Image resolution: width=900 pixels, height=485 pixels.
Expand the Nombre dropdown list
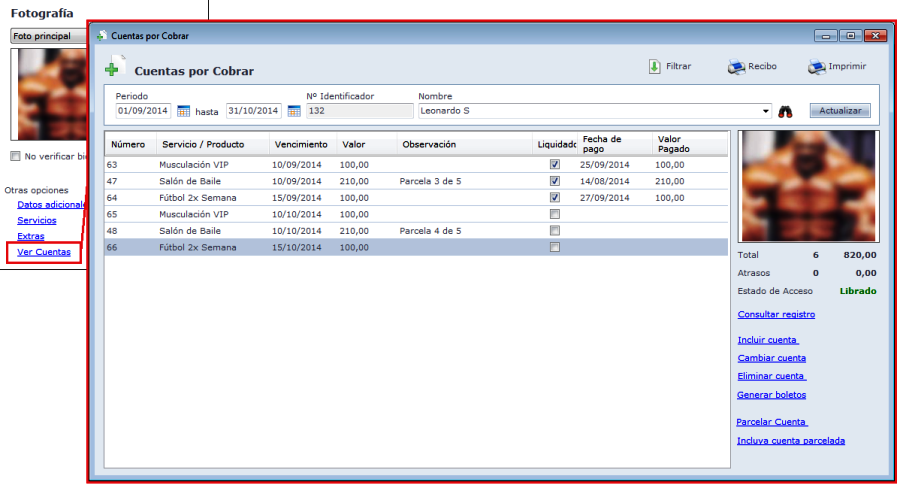pyautogui.click(x=766, y=111)
